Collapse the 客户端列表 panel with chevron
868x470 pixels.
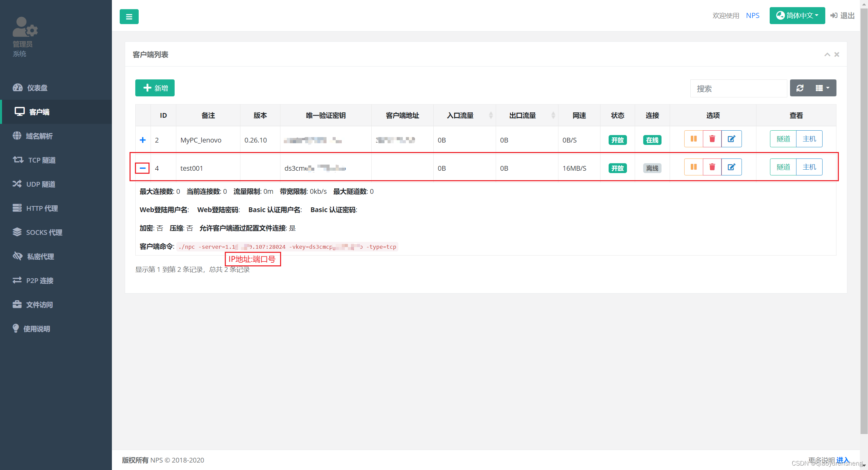(827, 55)
